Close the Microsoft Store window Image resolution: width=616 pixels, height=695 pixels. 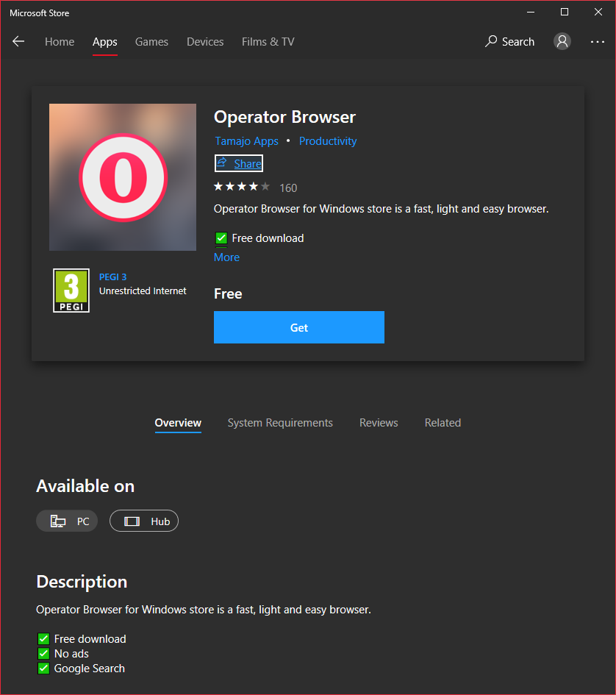tap(598, 13)
